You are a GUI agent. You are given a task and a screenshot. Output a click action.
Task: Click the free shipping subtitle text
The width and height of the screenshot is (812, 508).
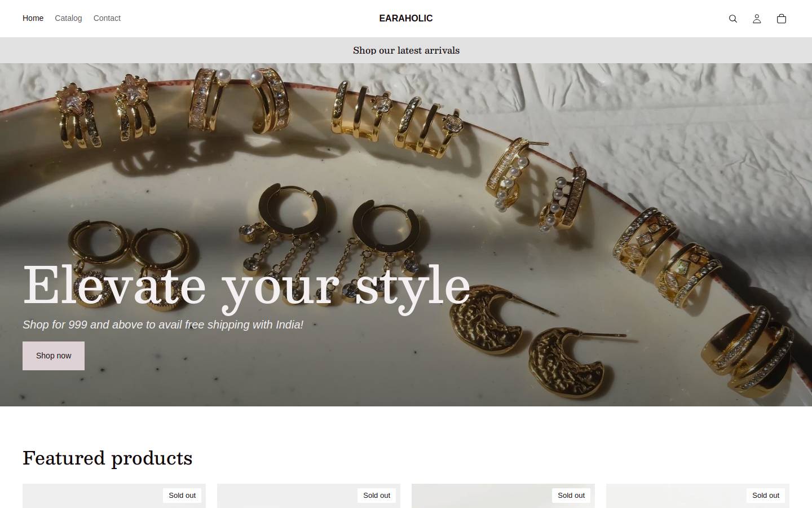point(163,325)
